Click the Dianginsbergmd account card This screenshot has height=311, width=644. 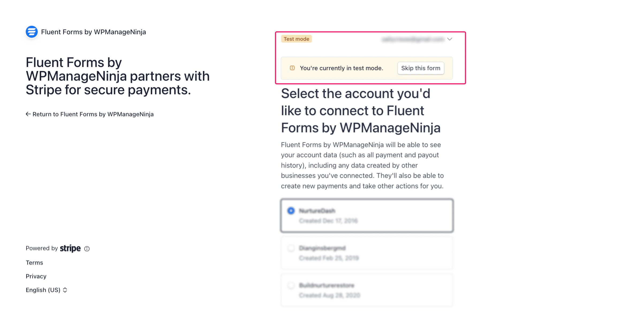[x=367, y=252]
